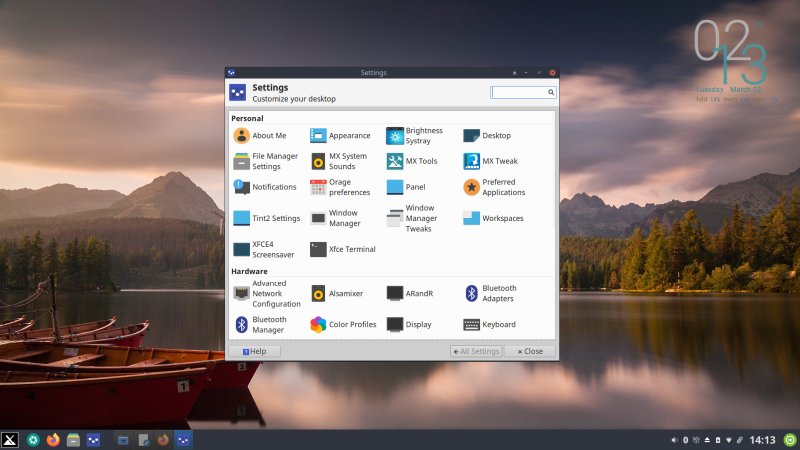Open Orage preferences
Image resolution: width=800 pixels, height=450 pixels.
point(340,187)
